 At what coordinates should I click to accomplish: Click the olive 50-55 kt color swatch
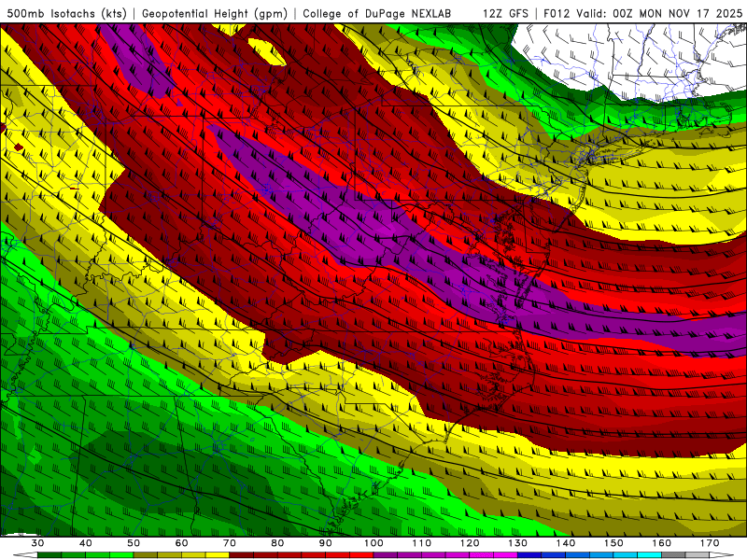[x=146, y=555]
